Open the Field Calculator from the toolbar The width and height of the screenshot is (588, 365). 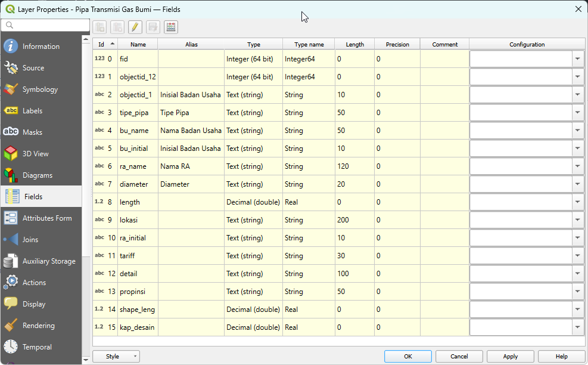tap(171, 27)
